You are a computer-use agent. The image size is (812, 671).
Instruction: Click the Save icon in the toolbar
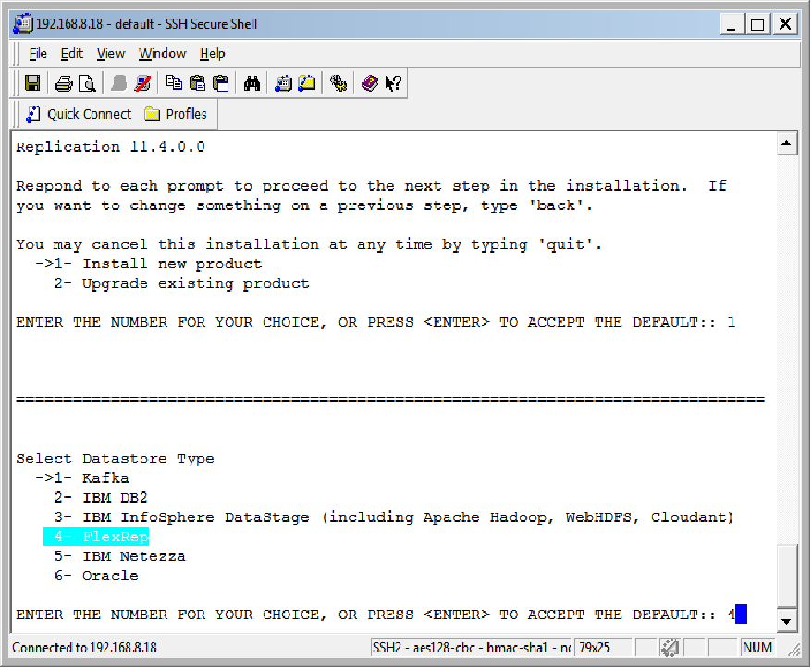(32, 84)
